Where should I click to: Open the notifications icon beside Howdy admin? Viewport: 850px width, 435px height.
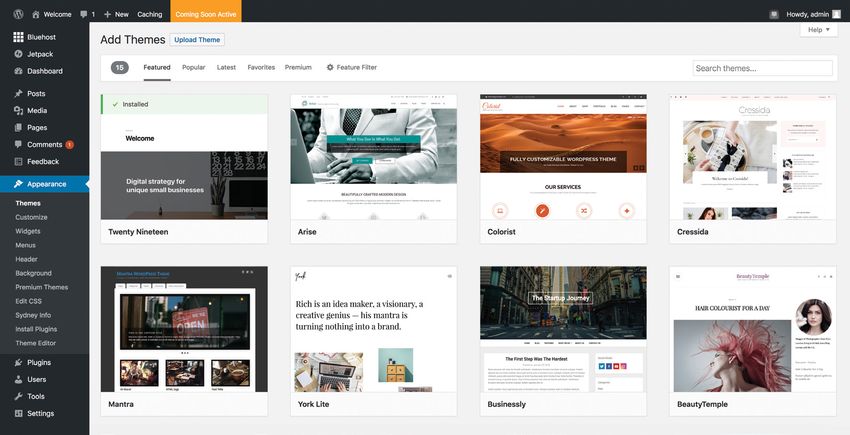[x=774, y=15]
